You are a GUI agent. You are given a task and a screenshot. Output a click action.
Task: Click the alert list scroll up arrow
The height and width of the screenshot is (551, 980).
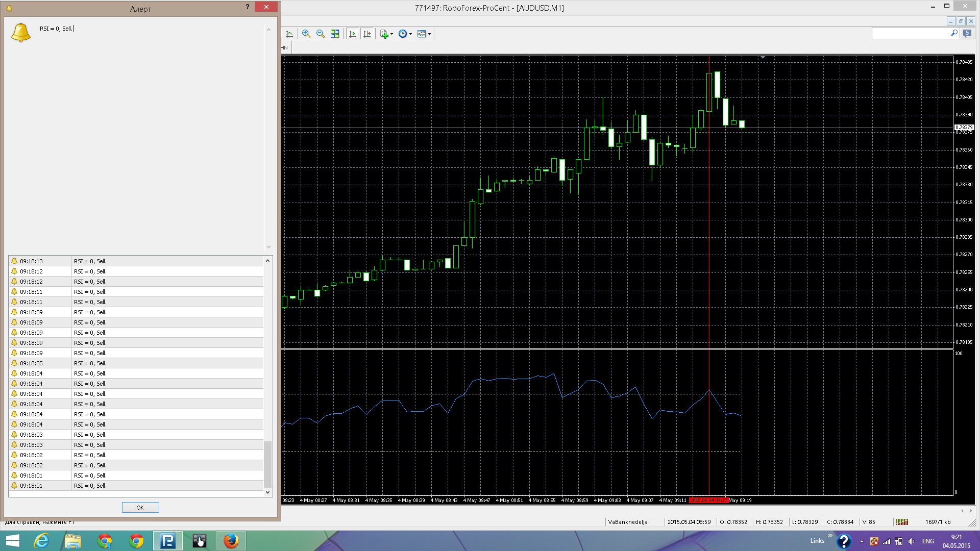(x=267, y=261)
